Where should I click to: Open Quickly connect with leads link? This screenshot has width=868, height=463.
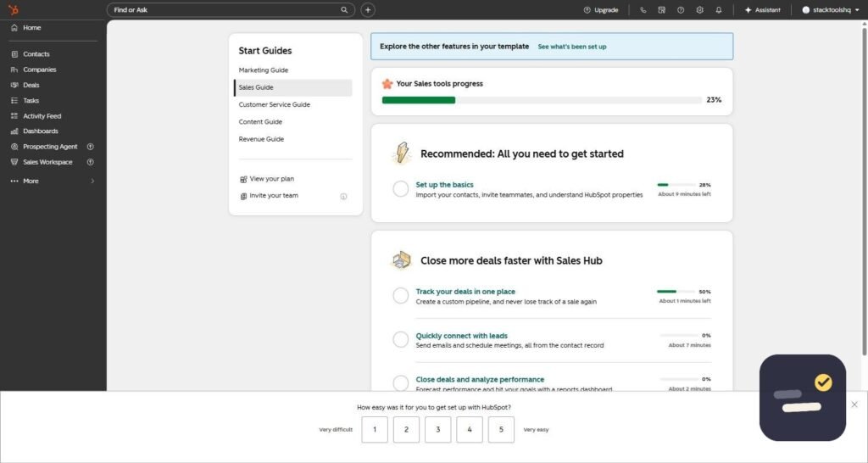(x=462, y=336)
